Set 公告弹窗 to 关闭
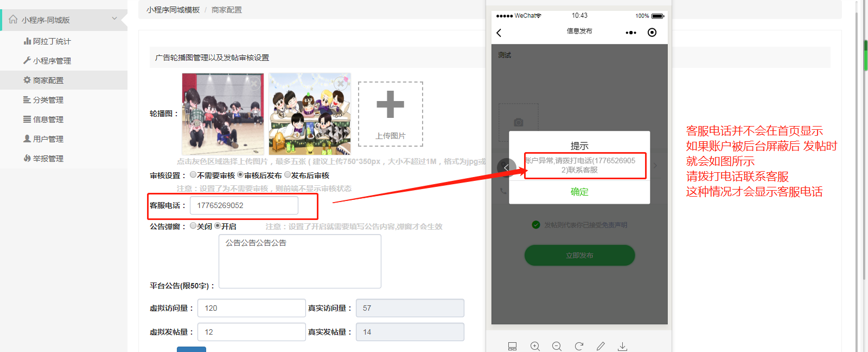The image size is (868, 352). tap(193, 226)
